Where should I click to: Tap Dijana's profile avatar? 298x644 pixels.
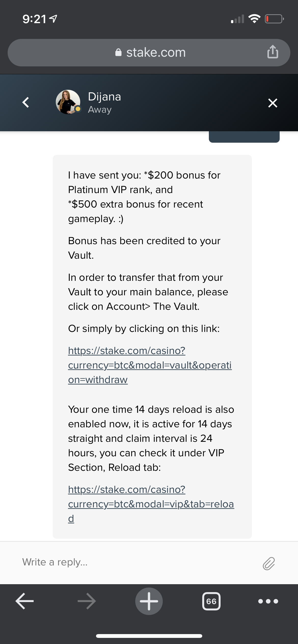68,102
